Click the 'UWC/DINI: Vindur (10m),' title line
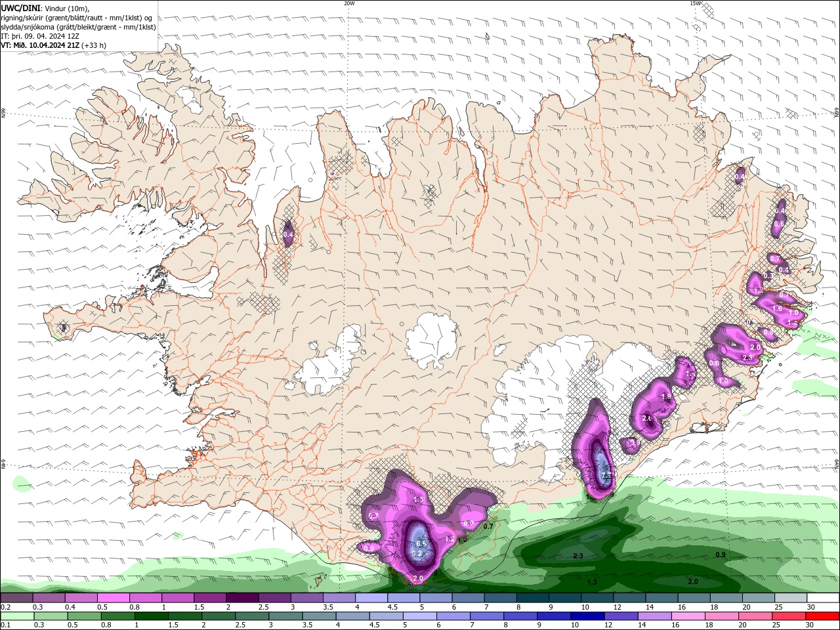Screen dimensions: 840x630 click(46, 8)
